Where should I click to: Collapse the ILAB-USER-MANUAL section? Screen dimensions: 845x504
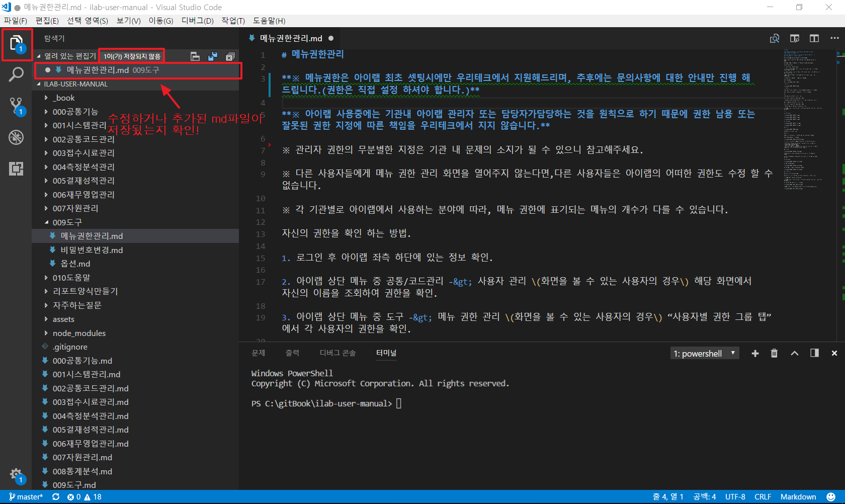pos(135,84)
